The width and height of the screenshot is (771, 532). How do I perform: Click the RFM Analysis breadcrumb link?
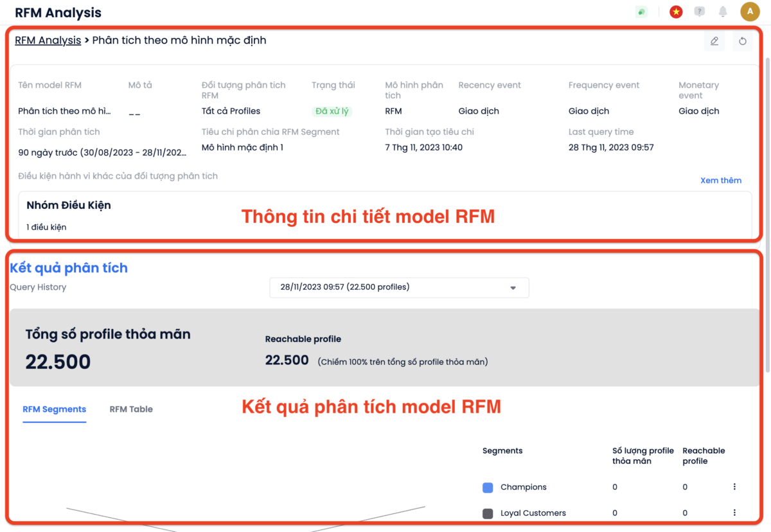click(48, 40)
